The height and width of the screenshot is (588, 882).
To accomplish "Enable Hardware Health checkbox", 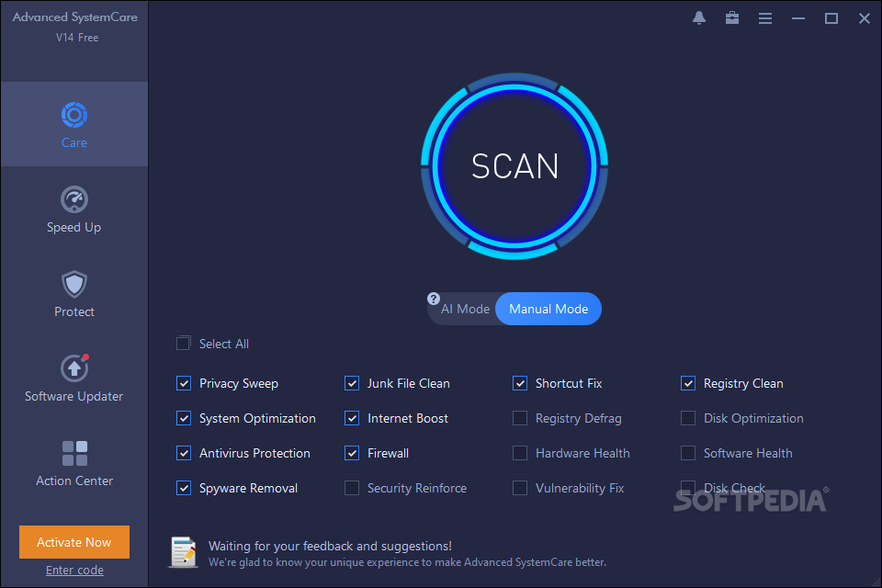I will (520, 453).
